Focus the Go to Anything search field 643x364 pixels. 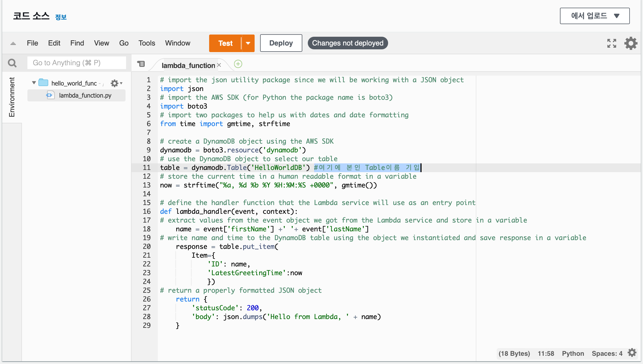(x=77, y=63)
